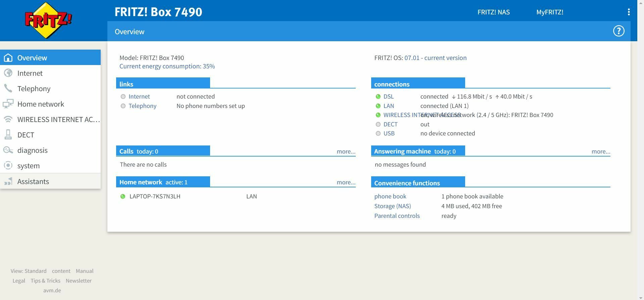This screenshot has height=300, width=644.
Task: Click the Internet link under links
Action: point(139,97)
